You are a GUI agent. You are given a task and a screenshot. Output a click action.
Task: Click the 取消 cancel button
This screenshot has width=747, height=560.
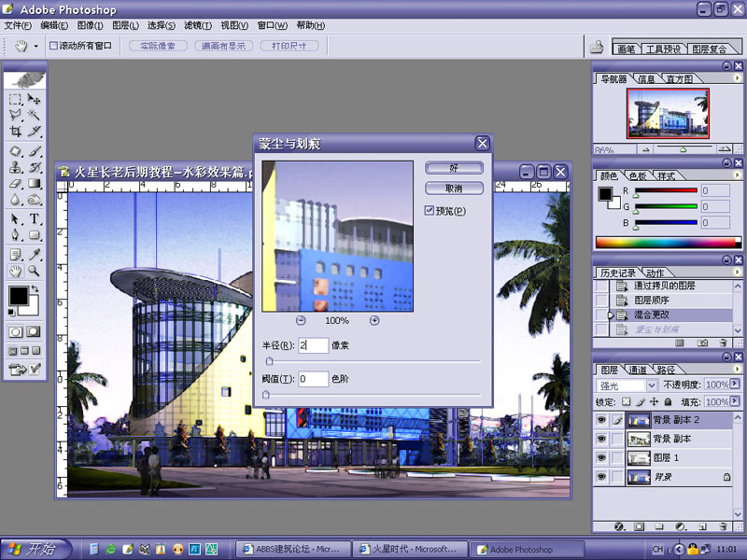tap(454, 189)
